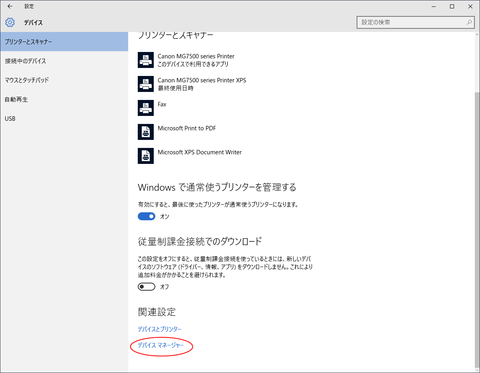
Task: Click the Canon MG7500 Printer XPS icon
Action: (146, 84)
